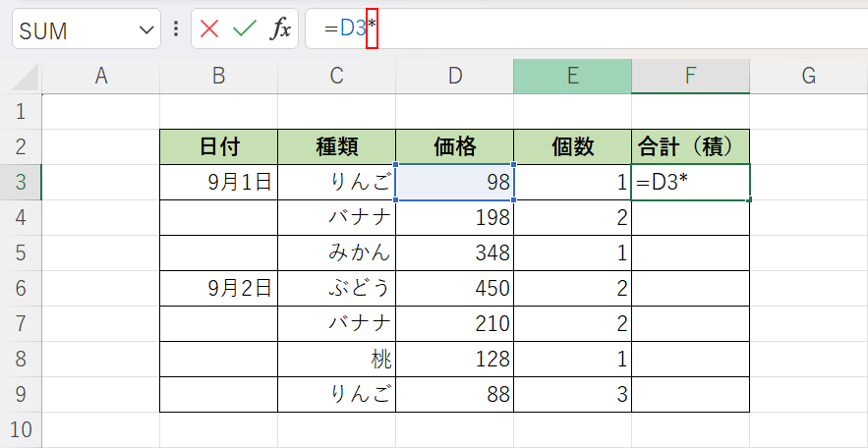Image resolution: width=868 pixels, height=448 pixels.
Task: Select column D header
Action: coord(454,76)
